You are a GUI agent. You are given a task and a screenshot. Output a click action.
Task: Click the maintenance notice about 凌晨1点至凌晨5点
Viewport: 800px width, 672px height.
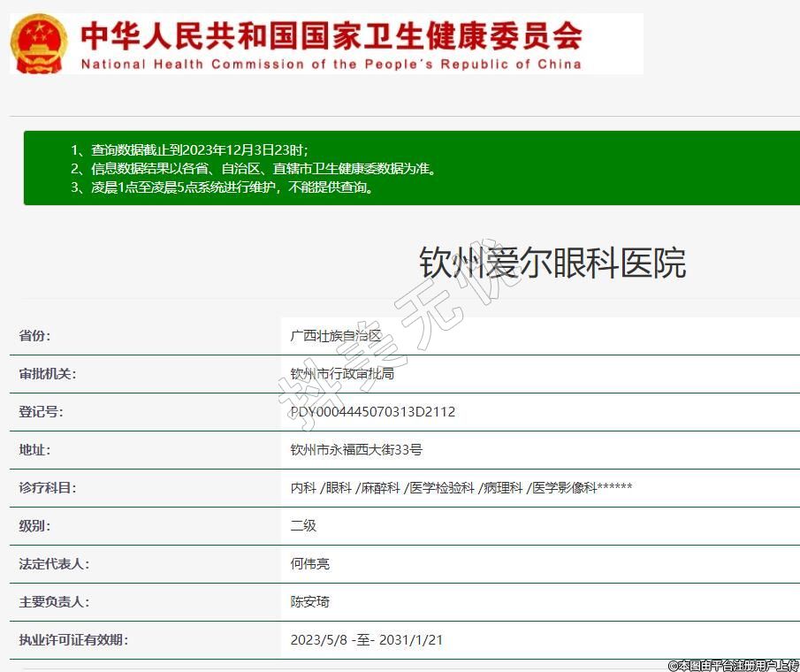[221, 187]
